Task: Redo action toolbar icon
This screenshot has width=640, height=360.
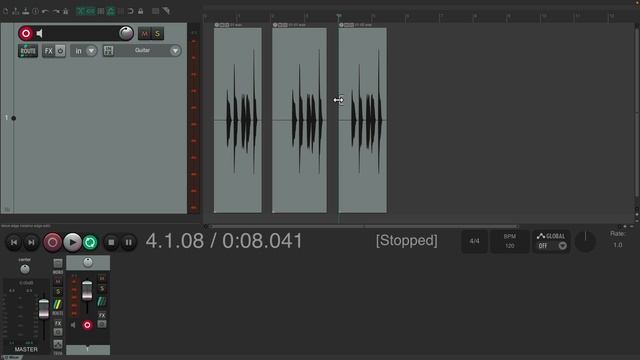Action: pos(56,11)
